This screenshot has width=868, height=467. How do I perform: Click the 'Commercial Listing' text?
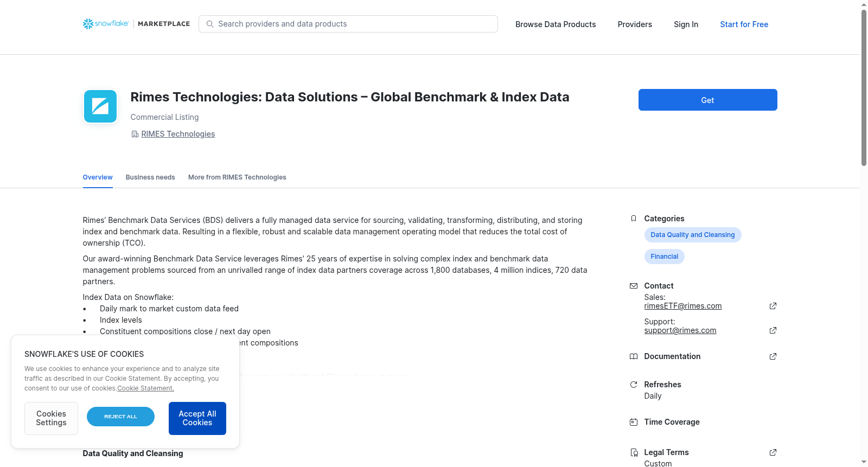pos(164,117)
